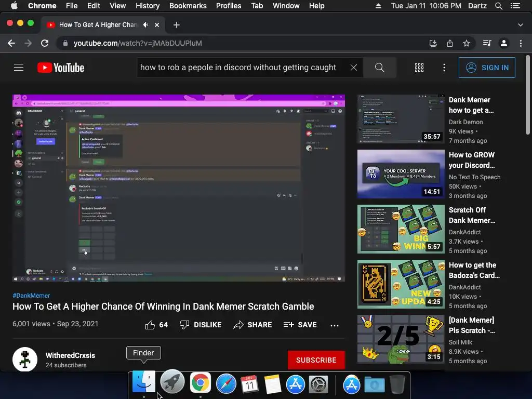The image size is (532, 399).
Task: Open the Bookmarks menu
Action: [188, 6]
